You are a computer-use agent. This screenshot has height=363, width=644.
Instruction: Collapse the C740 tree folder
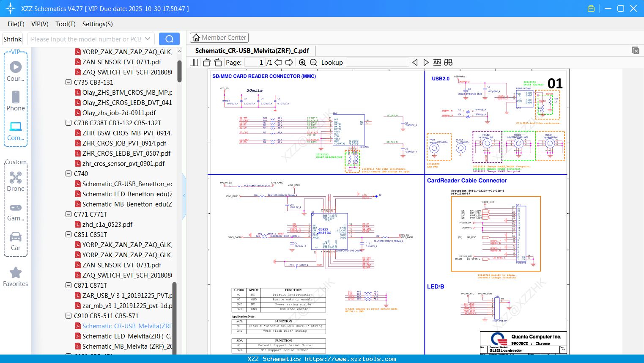click(x=69, y=173)
